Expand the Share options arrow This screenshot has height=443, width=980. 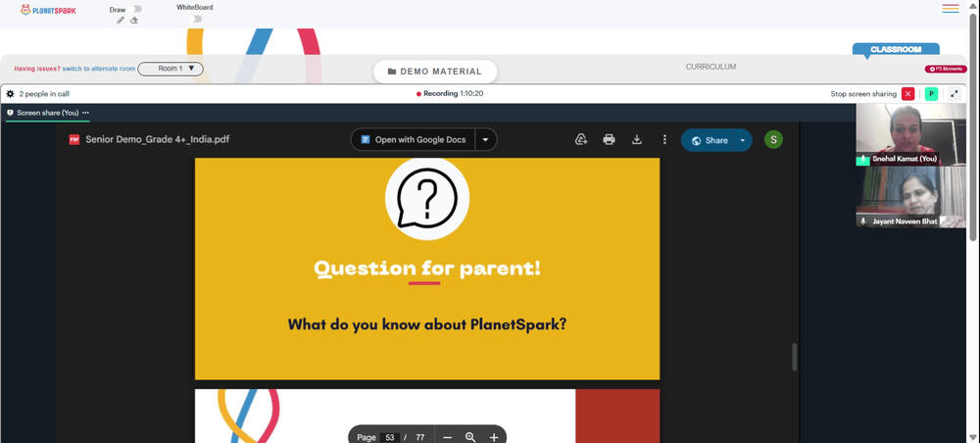pos(743,140)
